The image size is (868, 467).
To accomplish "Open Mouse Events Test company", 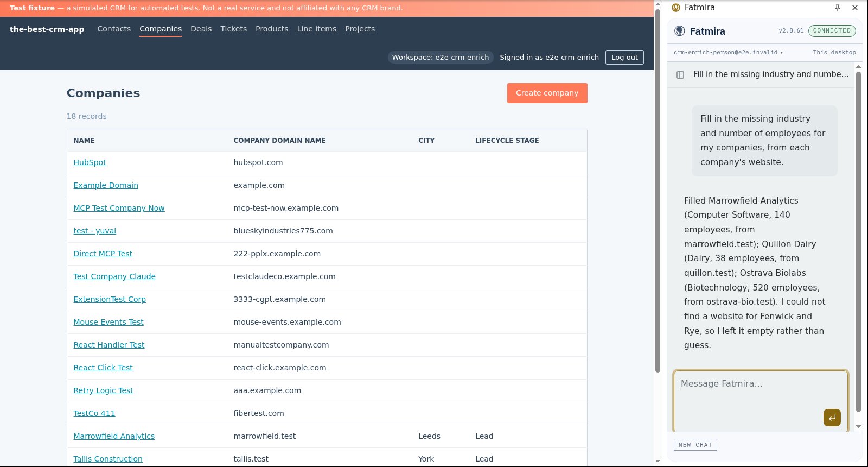I will pos(108,322).
